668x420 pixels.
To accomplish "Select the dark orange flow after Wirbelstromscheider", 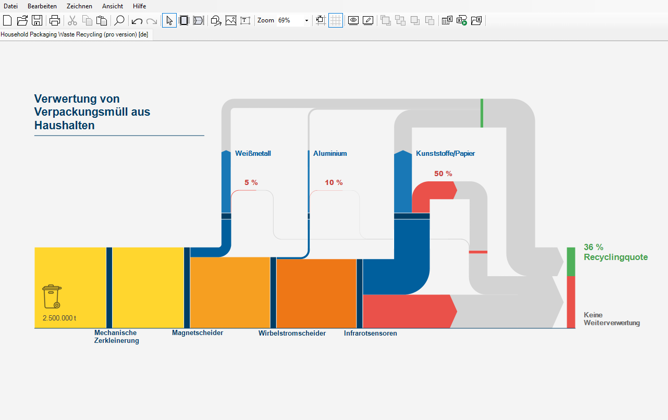I will click(317, 293).
